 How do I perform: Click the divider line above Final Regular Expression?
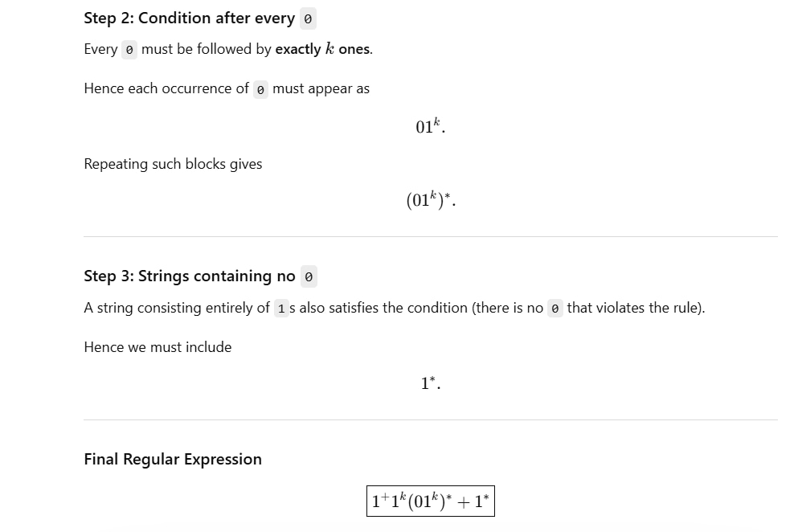[431, 419]
